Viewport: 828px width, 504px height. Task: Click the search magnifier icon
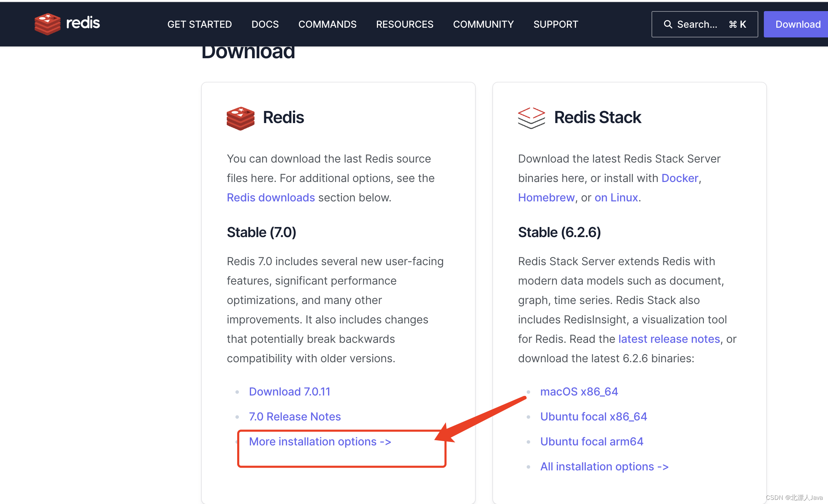pos(667,24)
